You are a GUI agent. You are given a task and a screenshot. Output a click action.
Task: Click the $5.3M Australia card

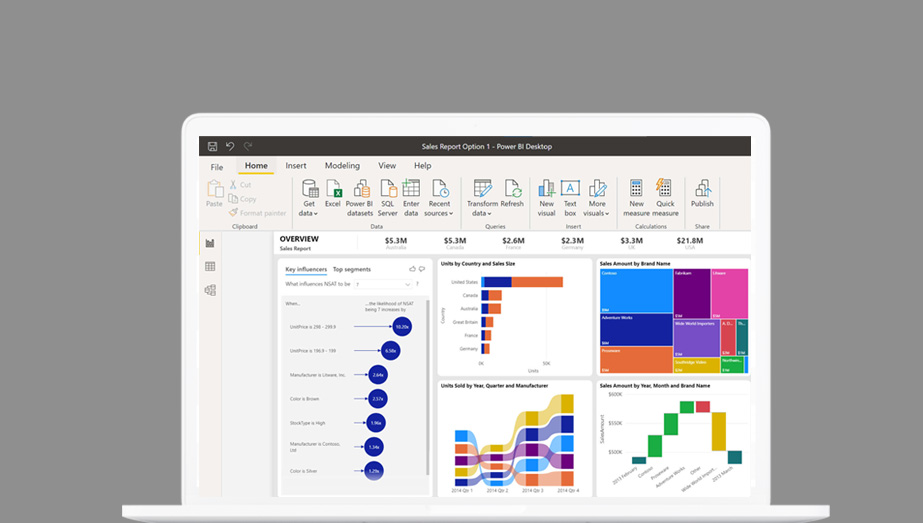coord(396,243)
